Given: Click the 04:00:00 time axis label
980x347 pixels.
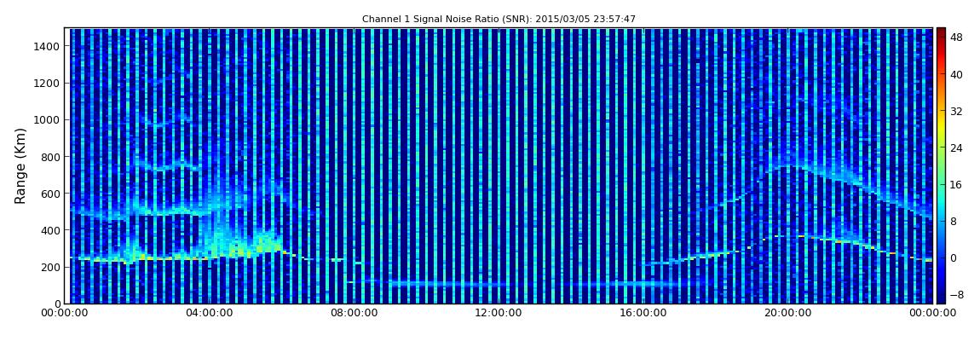Looking at the screenshot, I should tap(209, 313).
